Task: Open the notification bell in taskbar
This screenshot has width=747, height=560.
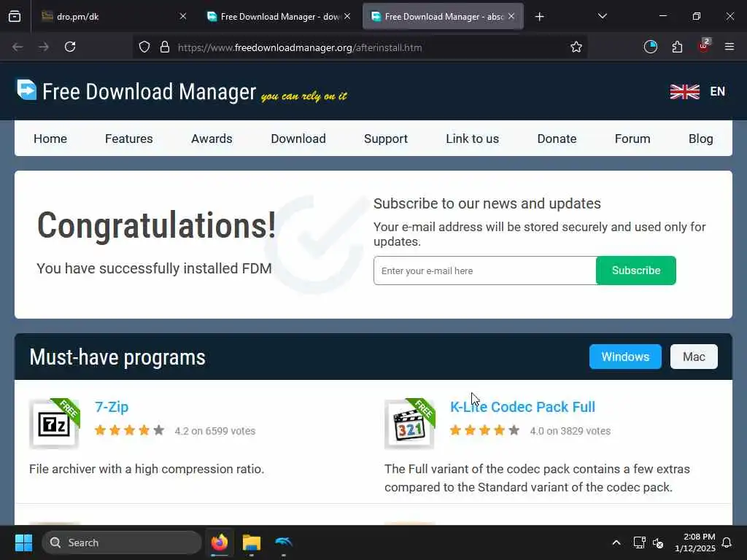Action: (727, 542)
